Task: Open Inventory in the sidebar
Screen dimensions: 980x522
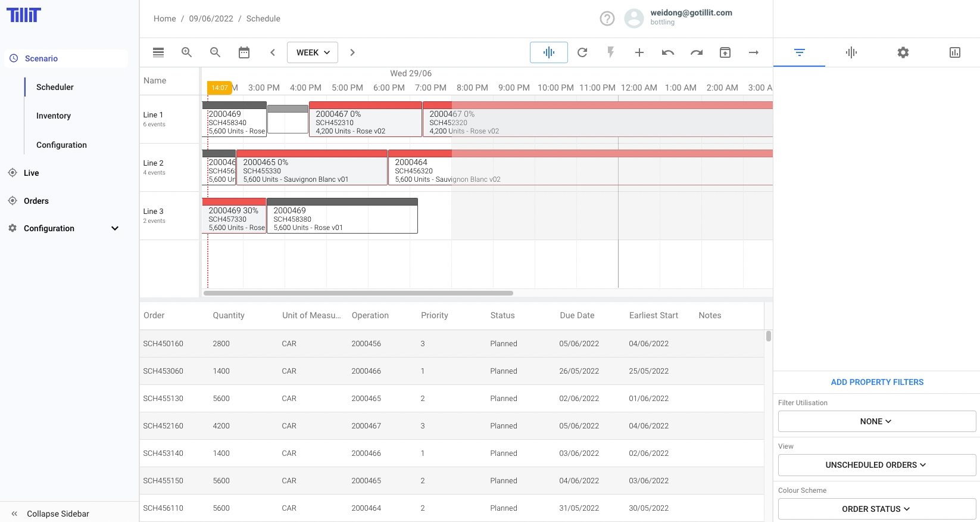Action: click(54, 116)
